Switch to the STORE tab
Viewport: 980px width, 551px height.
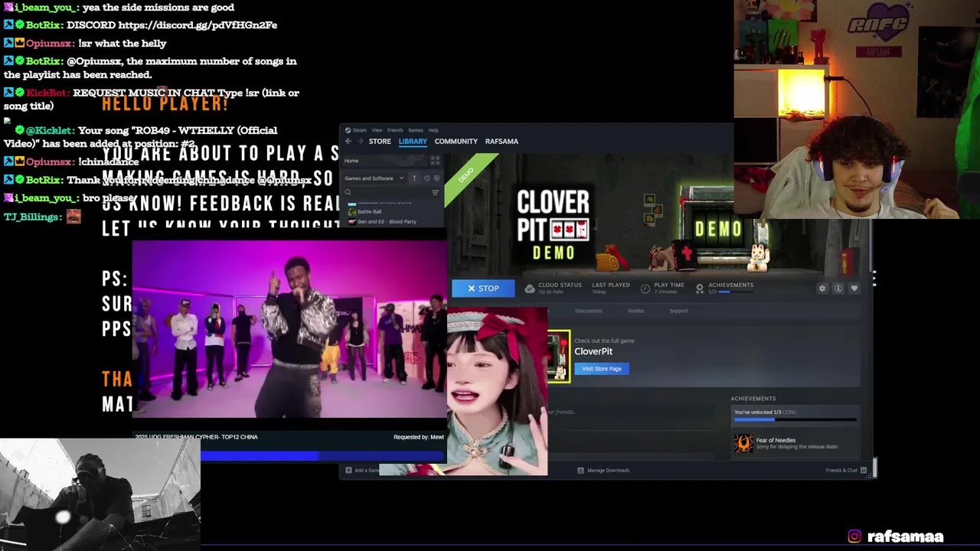(x=380, y=142)
